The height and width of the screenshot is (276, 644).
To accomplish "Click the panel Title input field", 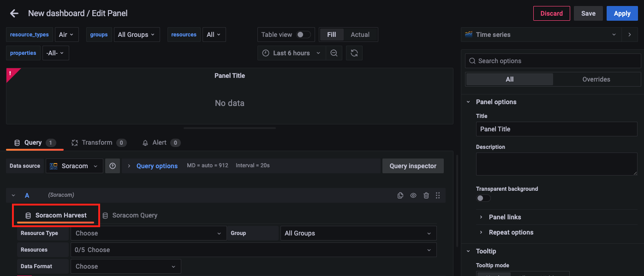I will (x=556, y=129).
